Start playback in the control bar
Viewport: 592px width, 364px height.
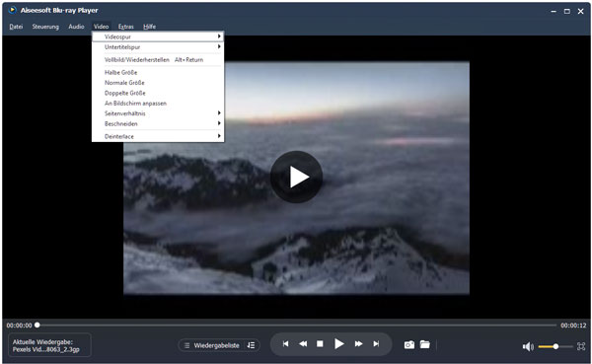point(339,344)
